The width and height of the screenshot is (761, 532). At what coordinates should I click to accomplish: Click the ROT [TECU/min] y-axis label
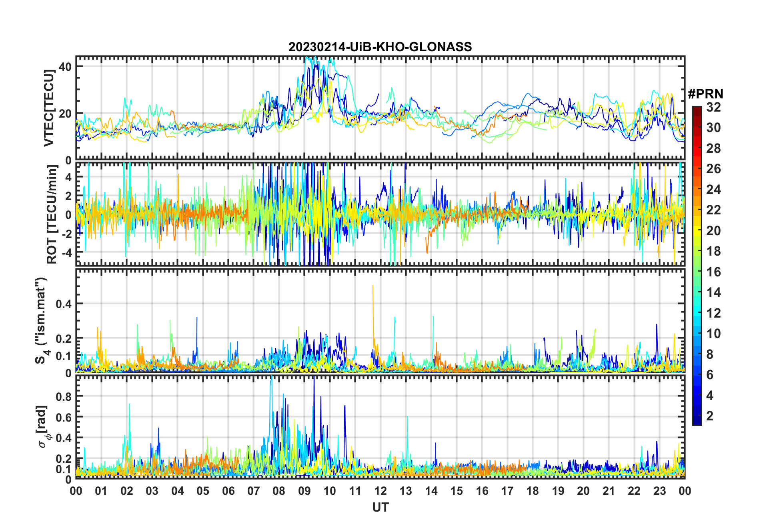[52, 214]
